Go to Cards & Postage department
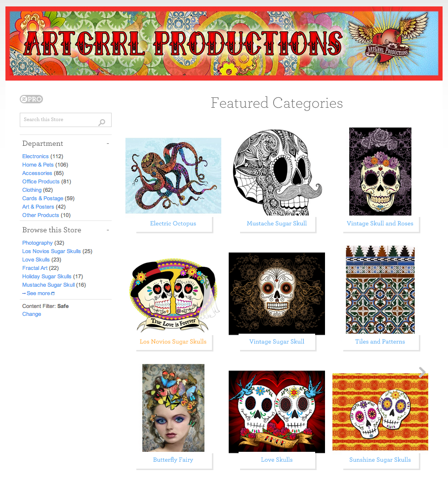 pos(42,199)
